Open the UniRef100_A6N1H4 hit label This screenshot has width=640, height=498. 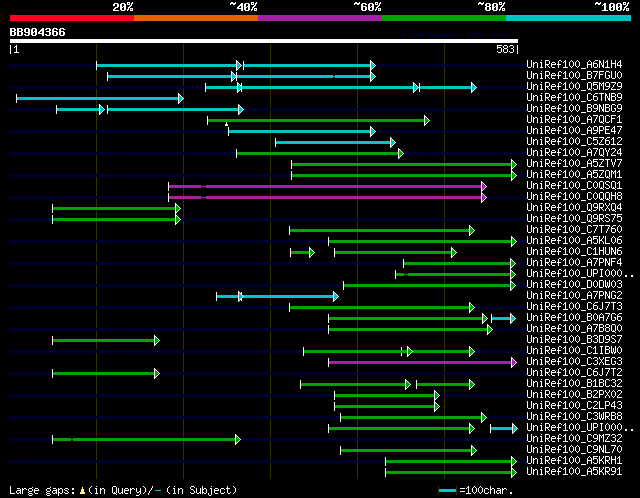click(x=574, y=64)
